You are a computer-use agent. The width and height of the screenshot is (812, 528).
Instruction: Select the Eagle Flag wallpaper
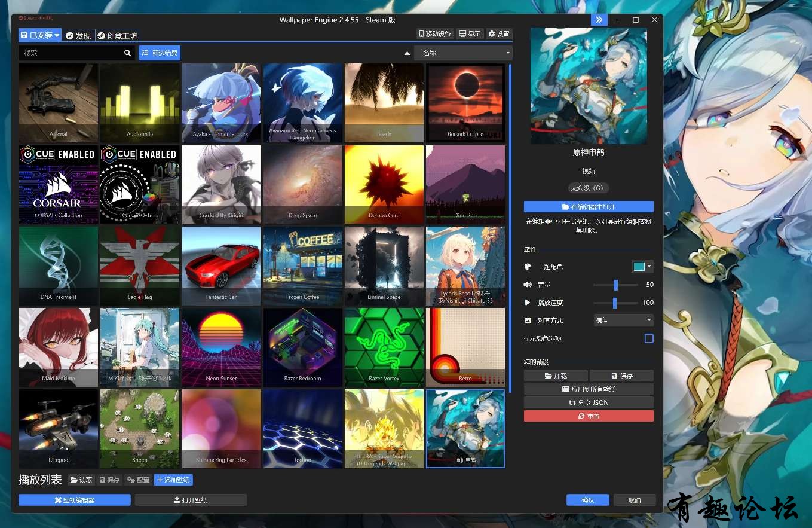tap(140, 265)
